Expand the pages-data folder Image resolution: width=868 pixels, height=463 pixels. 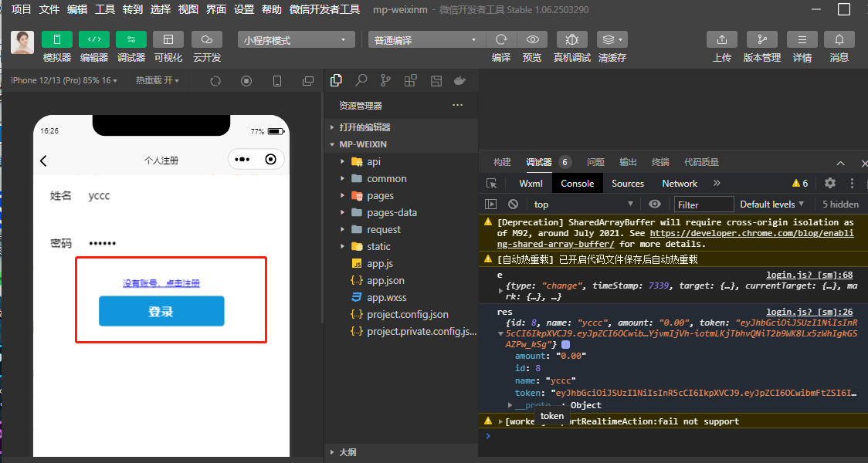[392, 212]
